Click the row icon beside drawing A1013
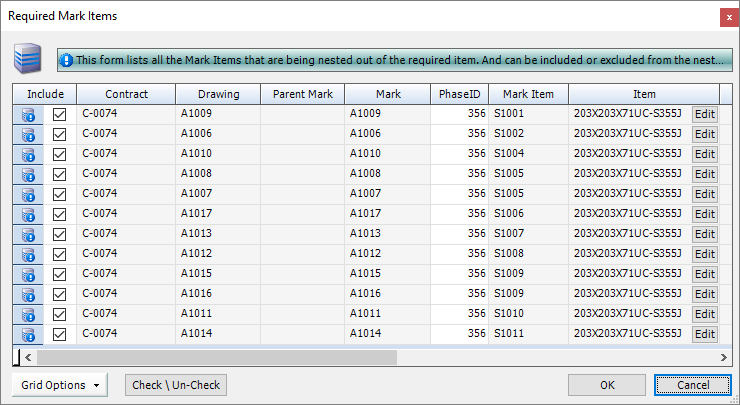The height and width of the screenshot is (405, 740). click(28, 234)
